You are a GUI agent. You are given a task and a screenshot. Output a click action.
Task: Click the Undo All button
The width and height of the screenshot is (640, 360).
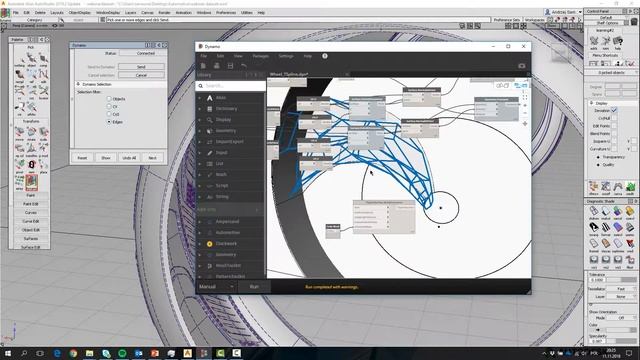pyautogui.click(x=129, y=158)
